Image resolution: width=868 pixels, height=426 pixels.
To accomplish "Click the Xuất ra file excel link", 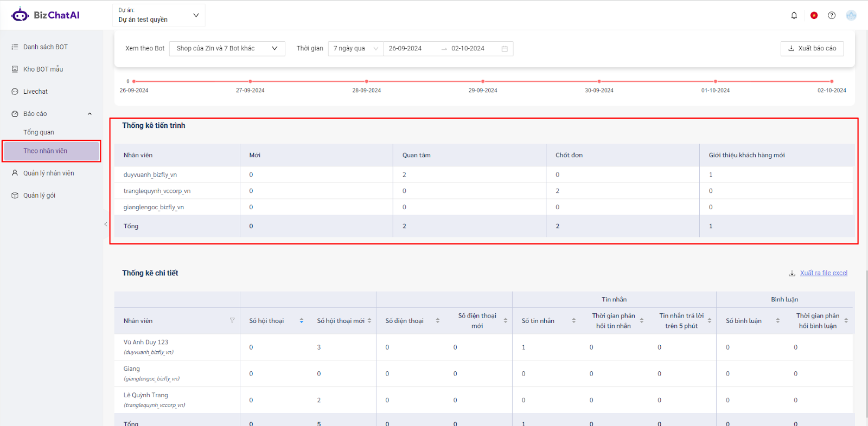I will pyautogui.click(x=823, y=273).
